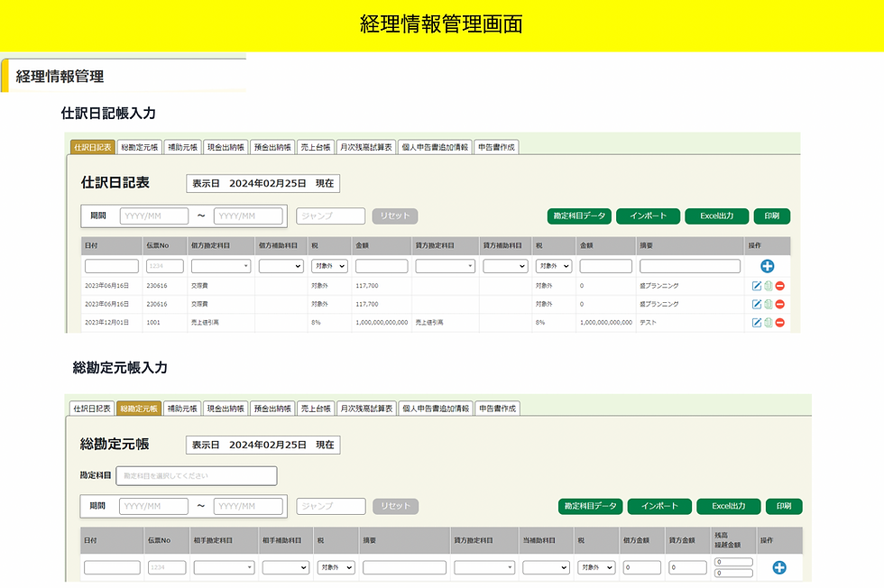Screen dimensions: 884x588
Task: Open the debit-side 税 dropdown in 仕訳日記表
Action: tap(329, 266)
